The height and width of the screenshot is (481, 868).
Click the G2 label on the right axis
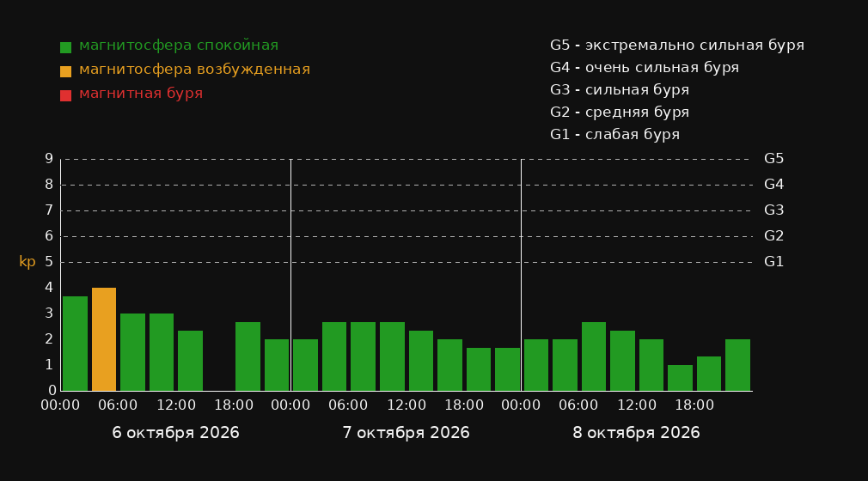tap(773, 236)
